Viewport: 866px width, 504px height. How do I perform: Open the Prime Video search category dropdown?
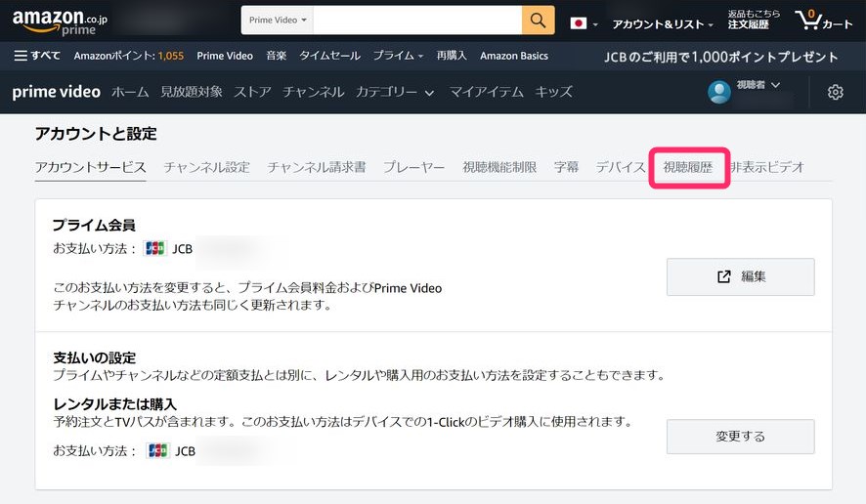(278, 21)
